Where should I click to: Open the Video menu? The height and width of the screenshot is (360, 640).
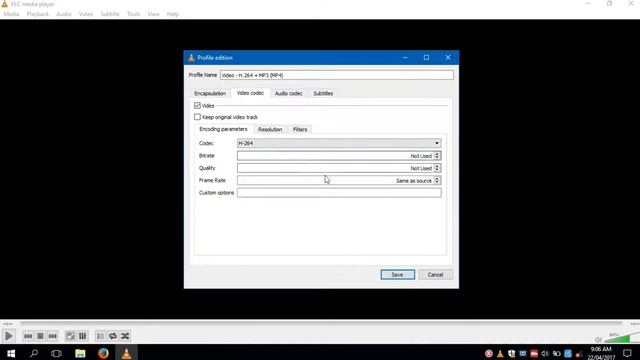pyautogui.click(x=86, y=14)
